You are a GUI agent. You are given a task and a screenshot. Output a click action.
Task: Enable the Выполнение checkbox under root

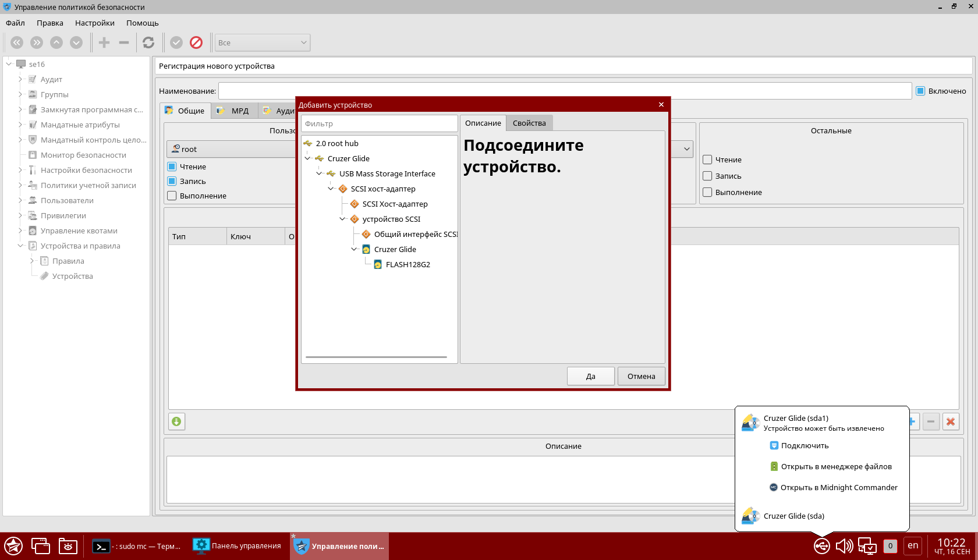point(172,196)
